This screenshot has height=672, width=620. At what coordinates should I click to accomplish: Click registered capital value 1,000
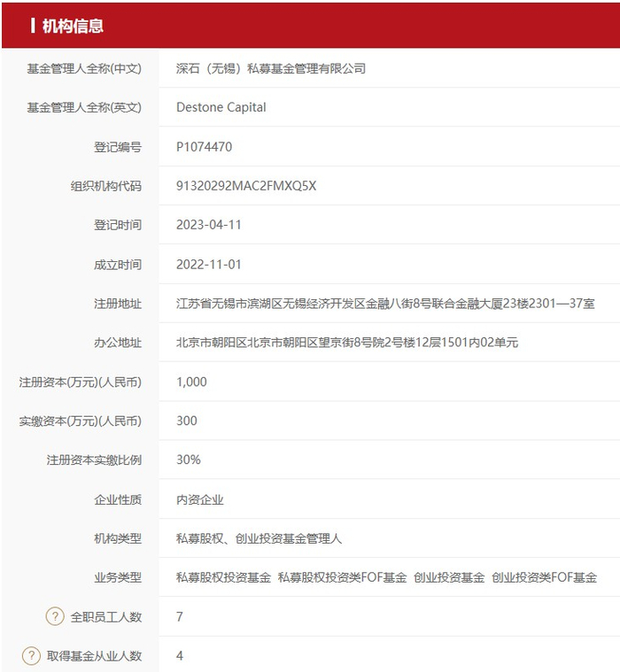(191, 382)
